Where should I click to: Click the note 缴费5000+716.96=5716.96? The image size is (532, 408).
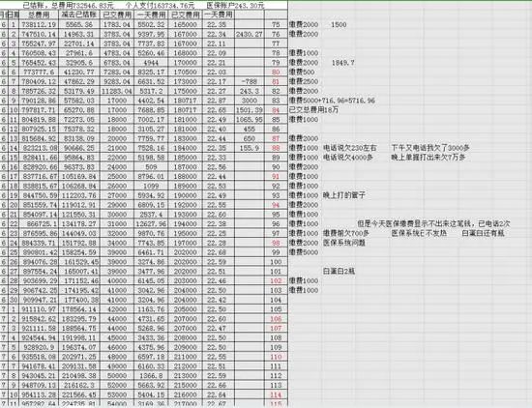pos(332,101)
